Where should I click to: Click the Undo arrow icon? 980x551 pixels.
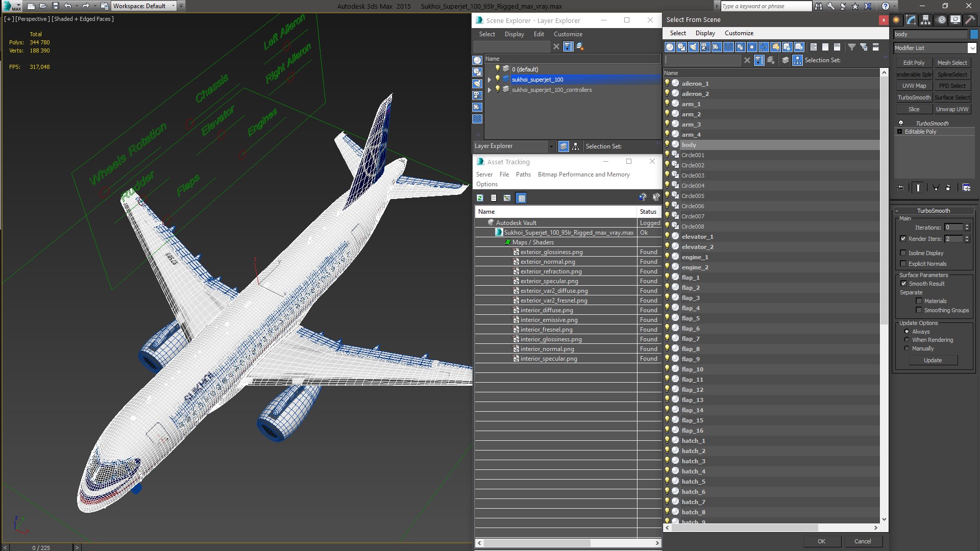point(67,6)
